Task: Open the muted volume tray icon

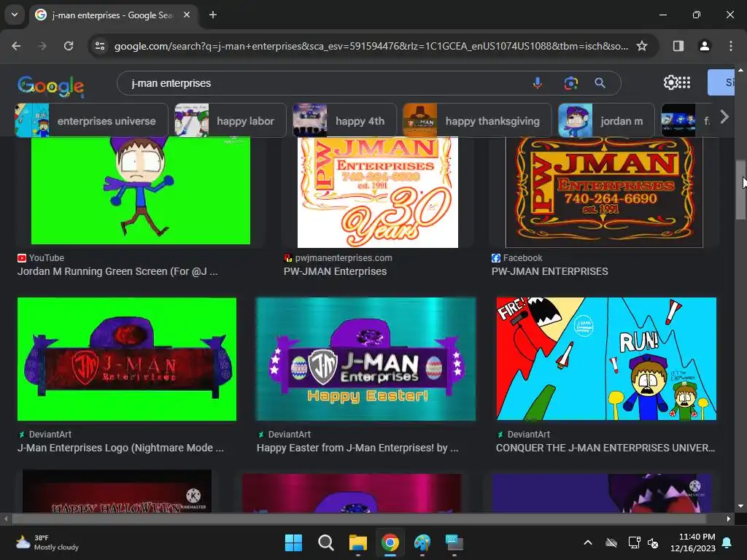Action: tap(653, 542)
